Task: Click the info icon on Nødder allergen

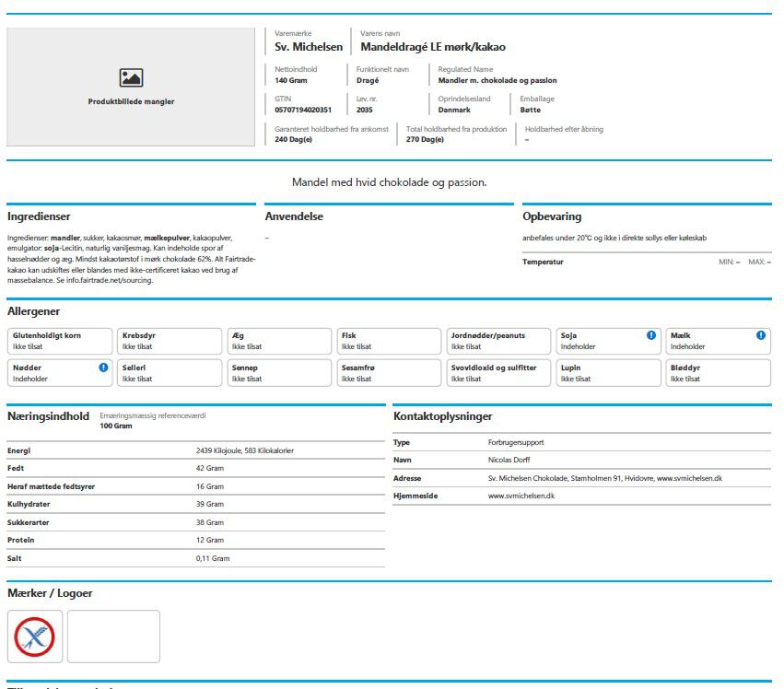Action: click(103, 368)
